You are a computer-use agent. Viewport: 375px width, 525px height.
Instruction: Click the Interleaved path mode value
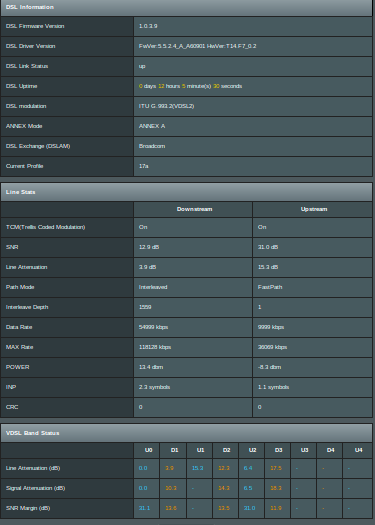coord(153,287)
